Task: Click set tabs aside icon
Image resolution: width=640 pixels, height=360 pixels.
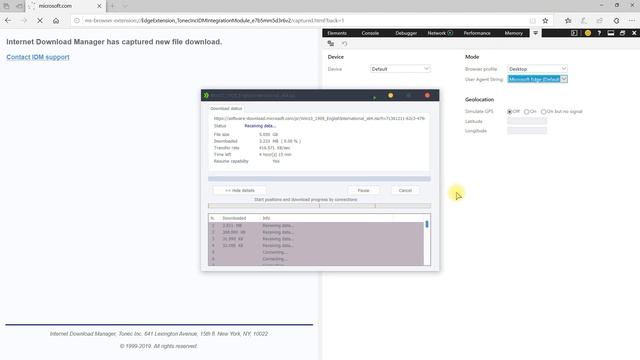Action: [x=19, y=6]
